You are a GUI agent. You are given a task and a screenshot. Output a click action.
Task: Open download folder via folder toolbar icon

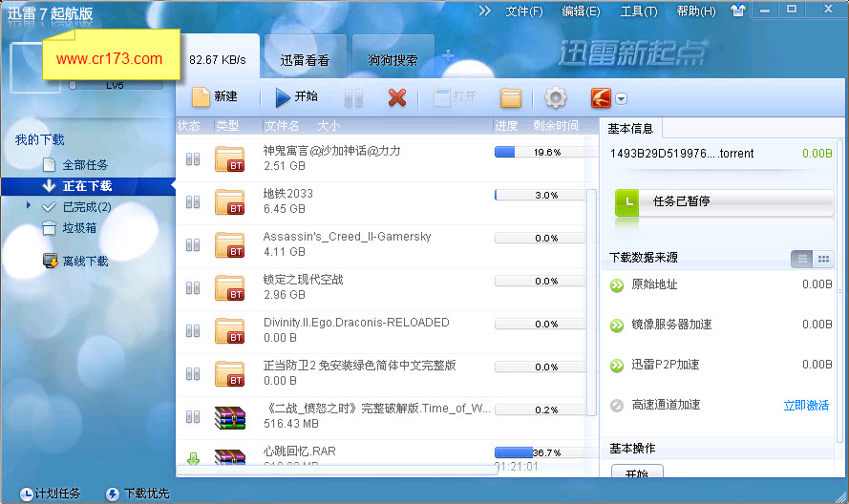(x=511, y=98)
